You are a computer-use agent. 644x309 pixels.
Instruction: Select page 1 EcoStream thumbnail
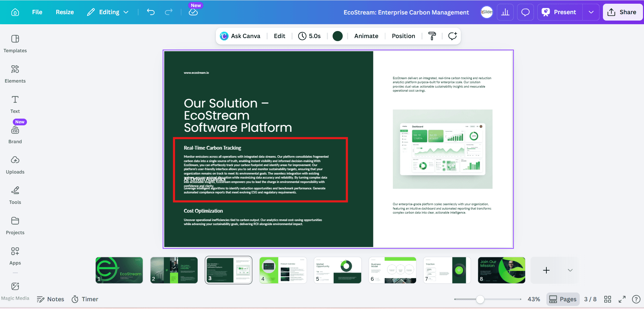pyautogui.click(x=119, y=270)
